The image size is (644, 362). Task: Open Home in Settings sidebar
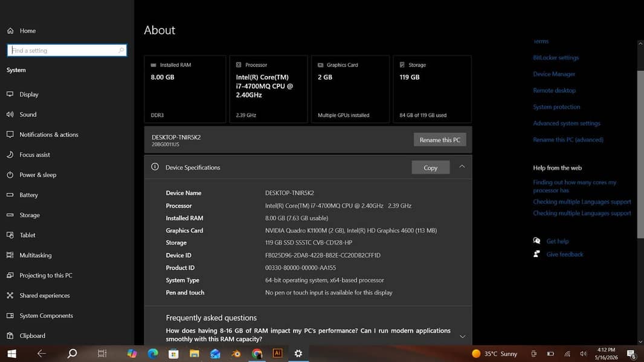click(21, 31)
